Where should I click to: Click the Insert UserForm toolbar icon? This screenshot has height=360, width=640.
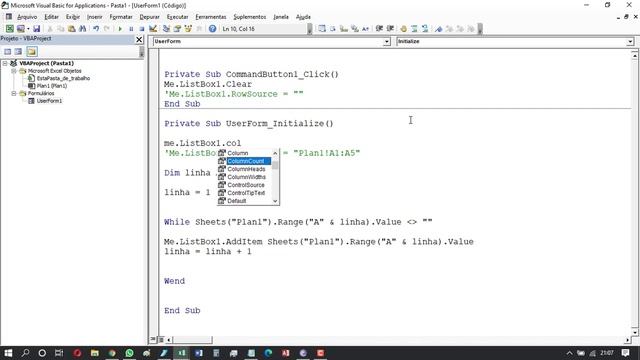coord(20,29)
